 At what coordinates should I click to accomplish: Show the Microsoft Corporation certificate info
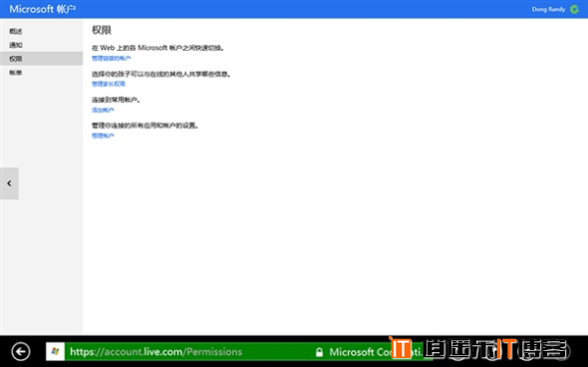(372, 352)
